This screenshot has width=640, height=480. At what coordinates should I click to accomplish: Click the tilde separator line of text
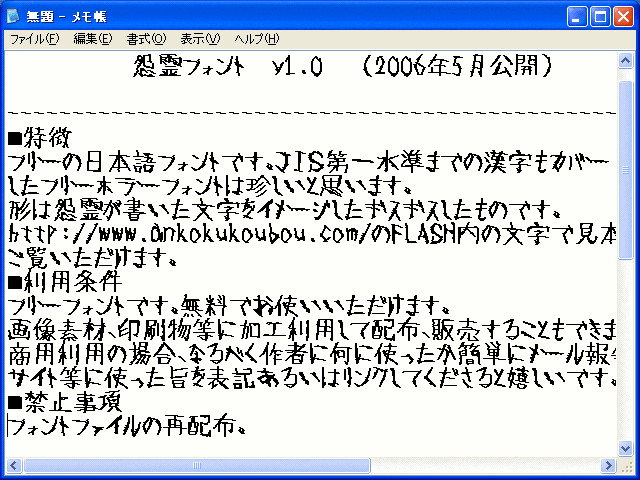(312, 112)
